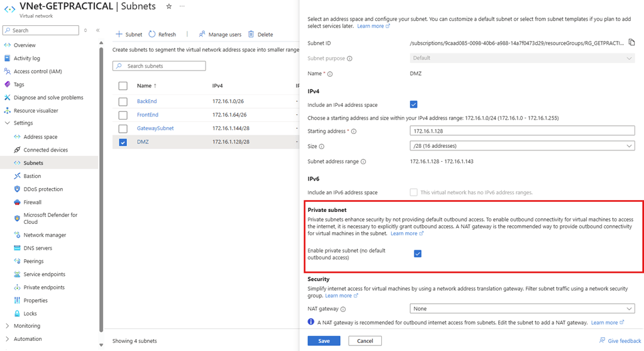Click the info icon beside Subnet address range
Screen dimensions: 644x351
tap(363, 162)
